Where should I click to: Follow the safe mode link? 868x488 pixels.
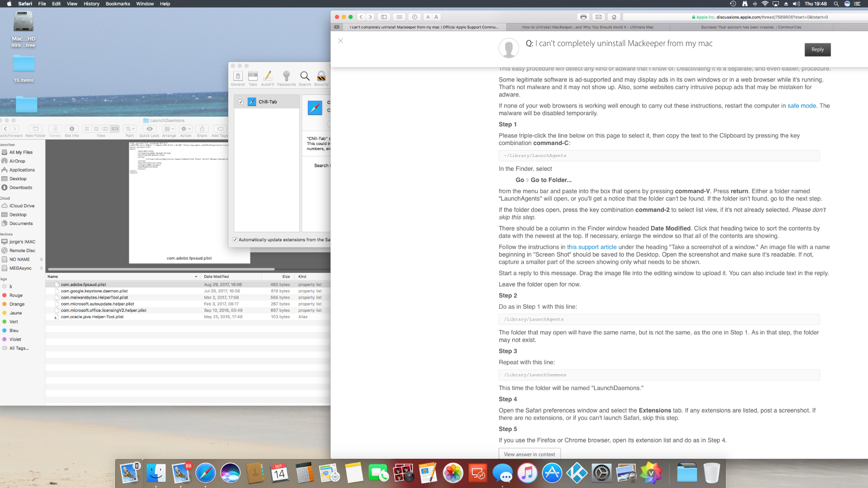click(x=801, y=106)
